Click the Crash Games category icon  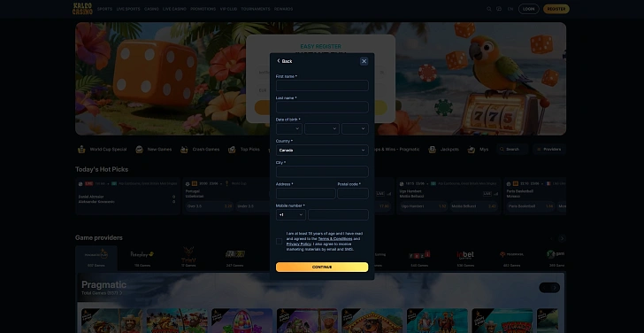pyautogui.click(x=184, y=150)
